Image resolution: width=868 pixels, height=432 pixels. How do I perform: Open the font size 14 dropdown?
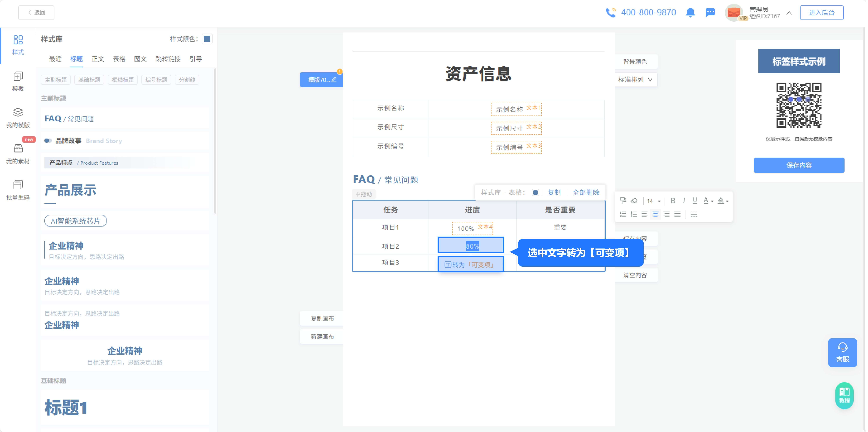[653, 200]
